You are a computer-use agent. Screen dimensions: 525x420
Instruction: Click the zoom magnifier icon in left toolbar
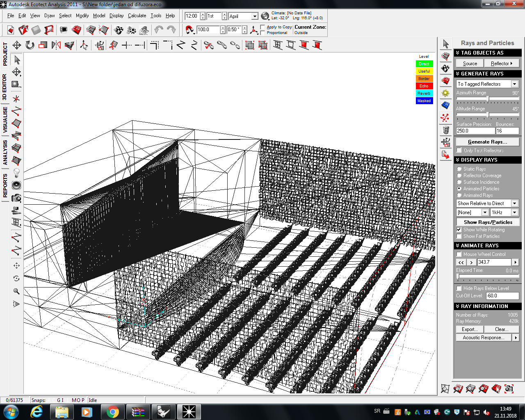(x=16, y=291)
